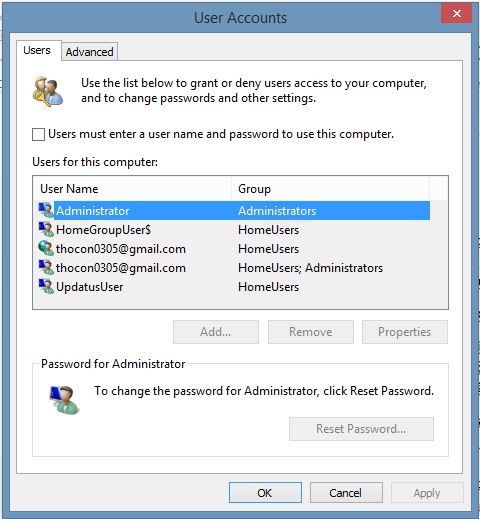Viewport: 480px width, 519px height.
Task: Click the Apply button
Action: coord(427,492)
